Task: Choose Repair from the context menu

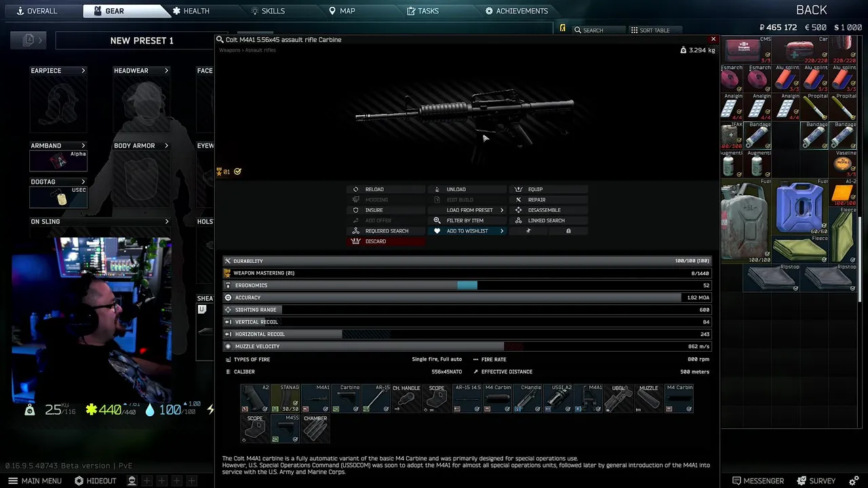Action: (549, 200)
